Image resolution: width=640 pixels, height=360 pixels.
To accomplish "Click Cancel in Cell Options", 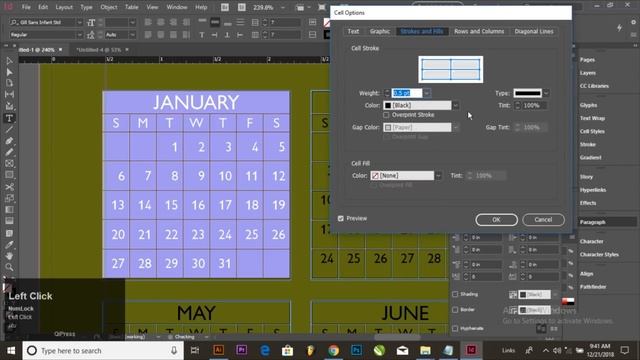I will click(543, 220).
